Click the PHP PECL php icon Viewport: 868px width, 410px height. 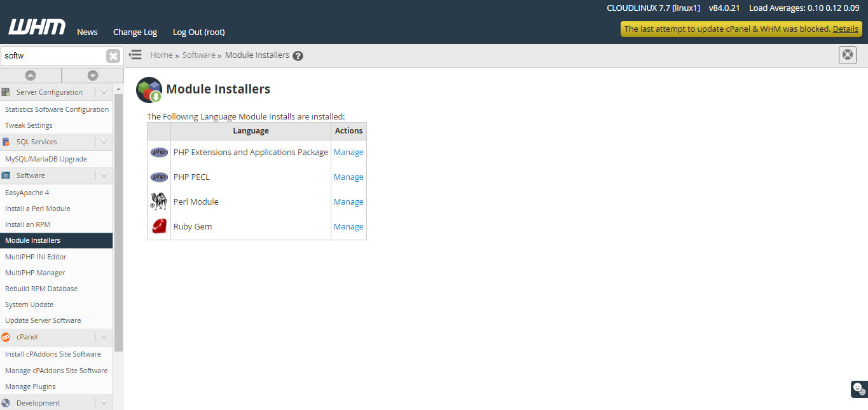[159, 177]
